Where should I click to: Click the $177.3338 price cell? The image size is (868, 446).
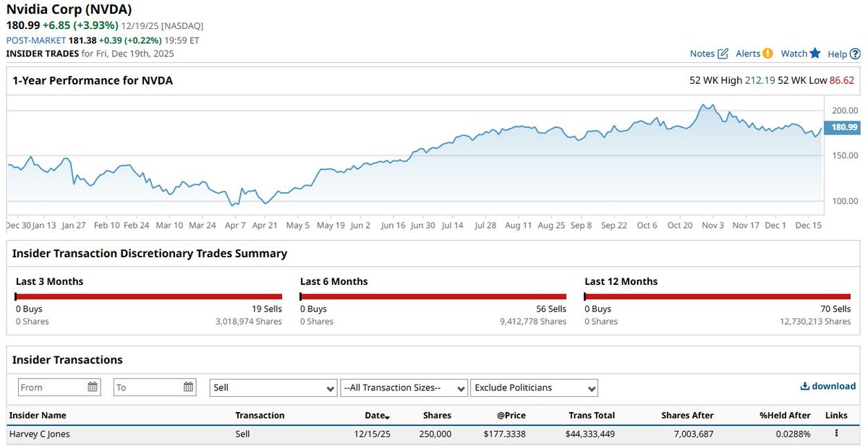point(504,434)
